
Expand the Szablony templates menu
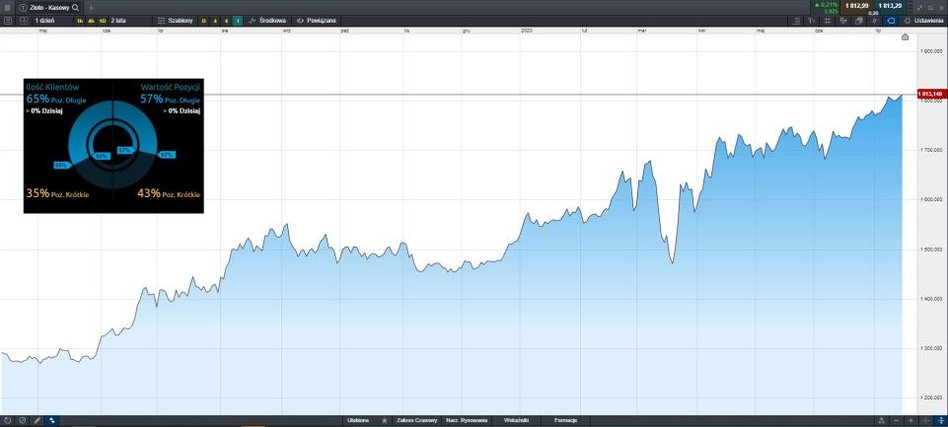[x=177, y=19]
